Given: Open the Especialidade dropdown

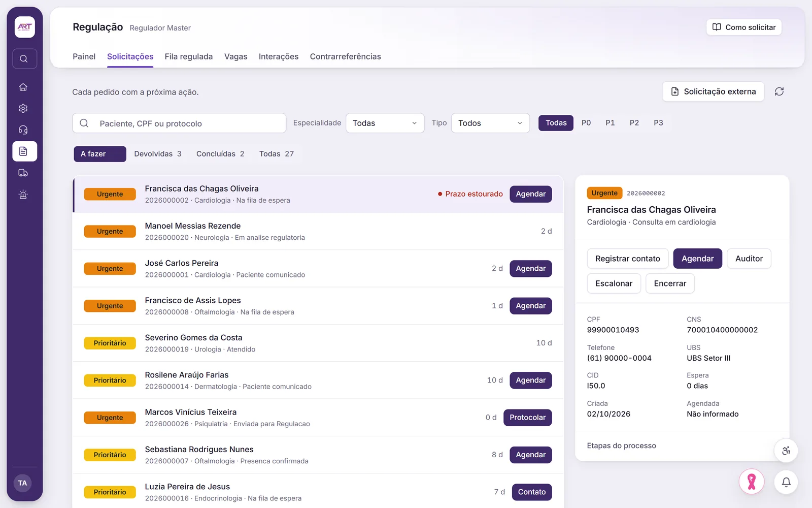Looking at the screenshot, I should point(385,123).
